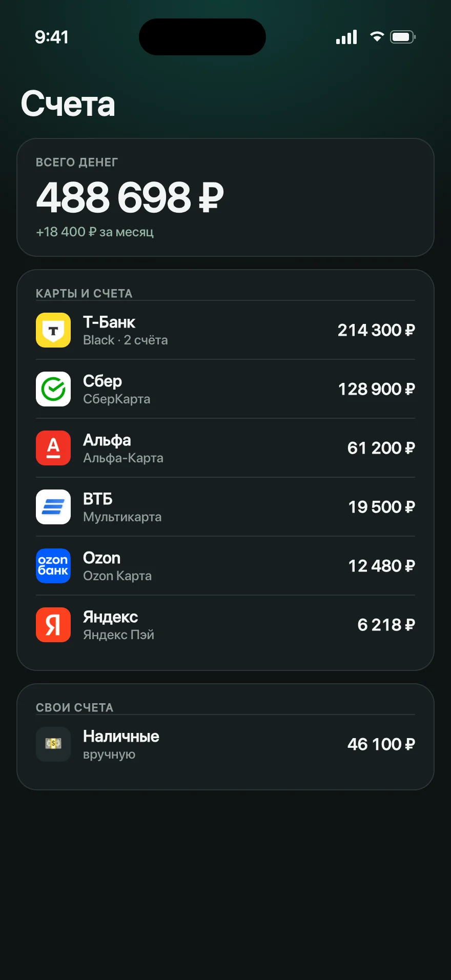This screenshot has height=980, width=451.
Task: Tap the Счета page title
Action: pyautogui.click(x=68, y=104)
